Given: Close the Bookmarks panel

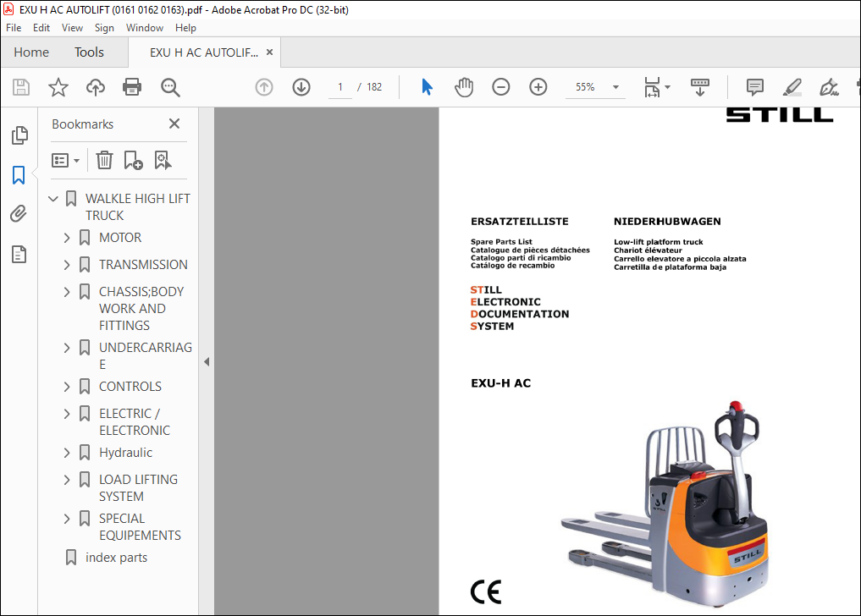Looking at the screenshot, I should (174, 124).
